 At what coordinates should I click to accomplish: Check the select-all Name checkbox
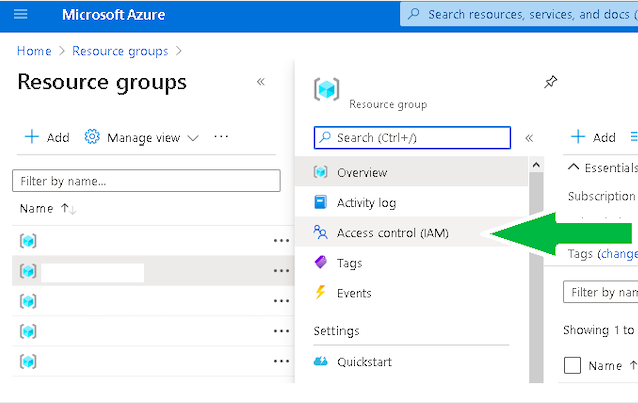pos(572,365)
